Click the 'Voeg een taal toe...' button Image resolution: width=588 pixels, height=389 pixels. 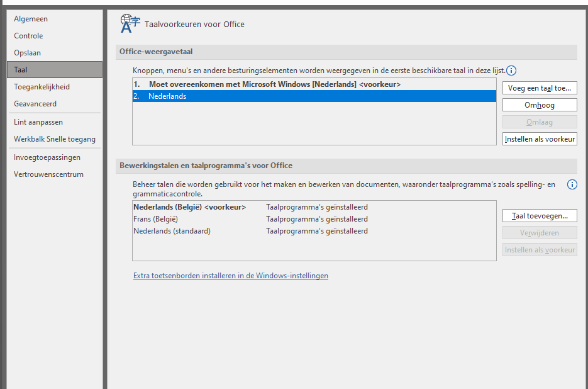(540, 88)
